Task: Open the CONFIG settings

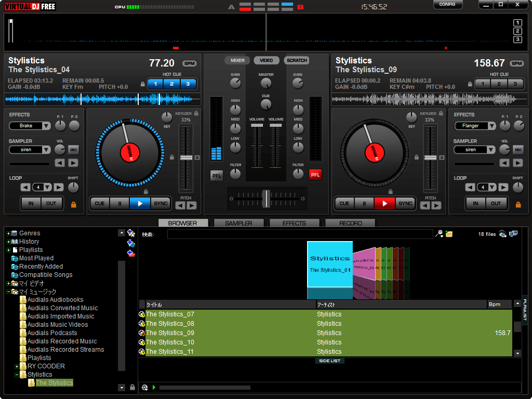Action: 447,4
